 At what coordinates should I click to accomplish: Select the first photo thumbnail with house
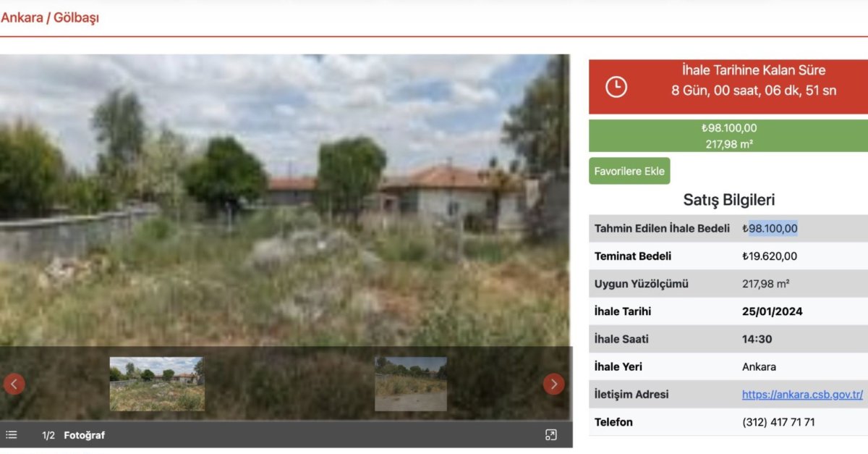point(157,384)
